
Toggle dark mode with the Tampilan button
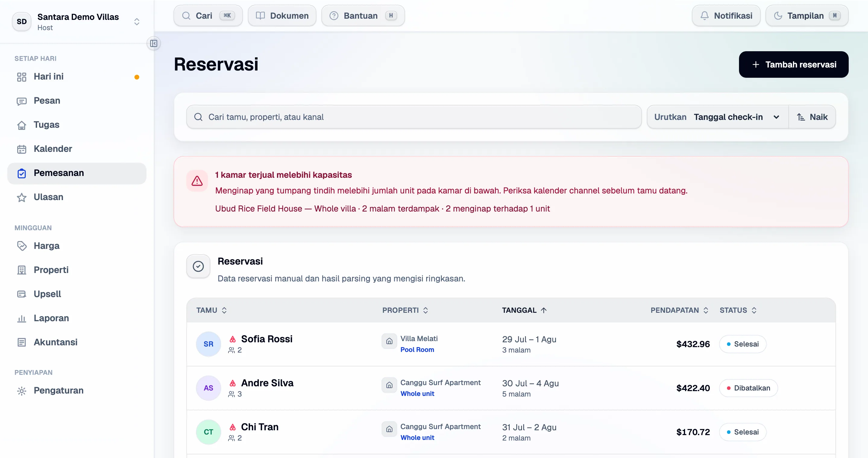807,16
